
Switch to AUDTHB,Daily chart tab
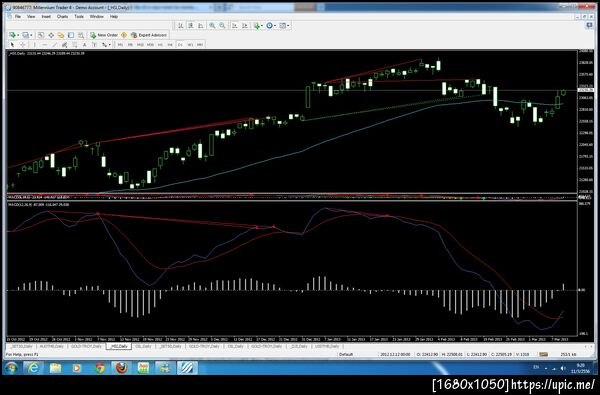tap(51, 346)
